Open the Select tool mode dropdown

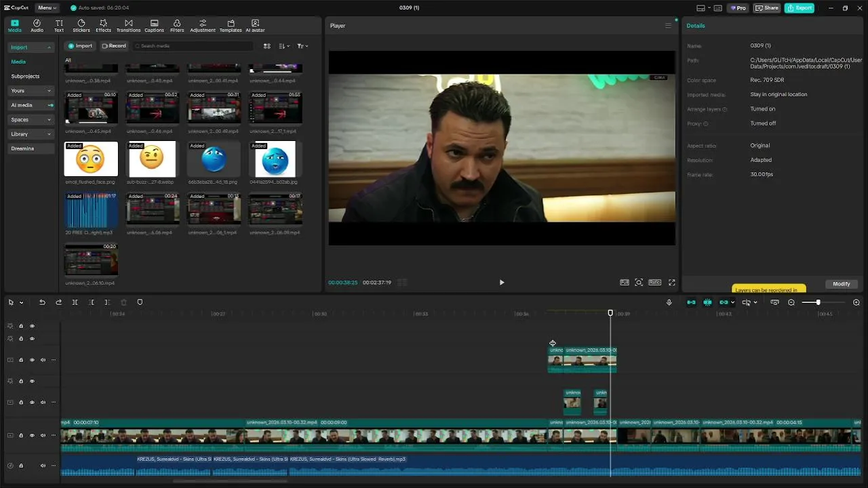(21, 302)
